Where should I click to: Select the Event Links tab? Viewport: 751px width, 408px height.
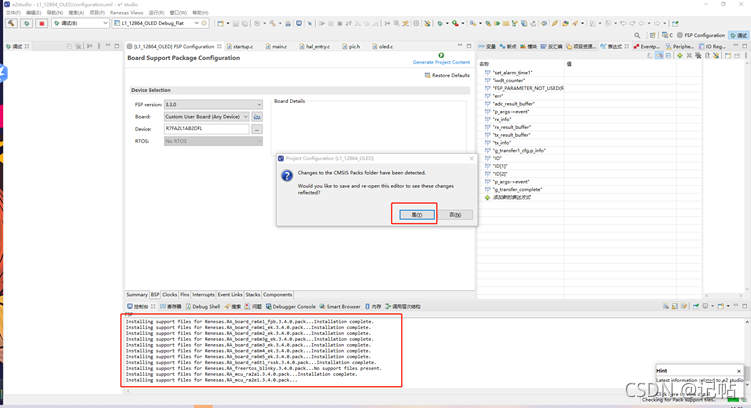(230, 295)
